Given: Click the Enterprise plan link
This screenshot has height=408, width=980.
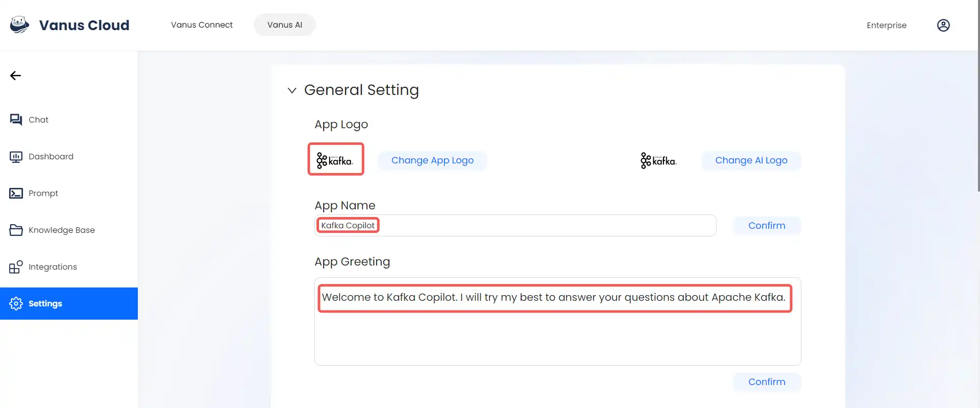Looking at the screenshot, I should (887, 25).
